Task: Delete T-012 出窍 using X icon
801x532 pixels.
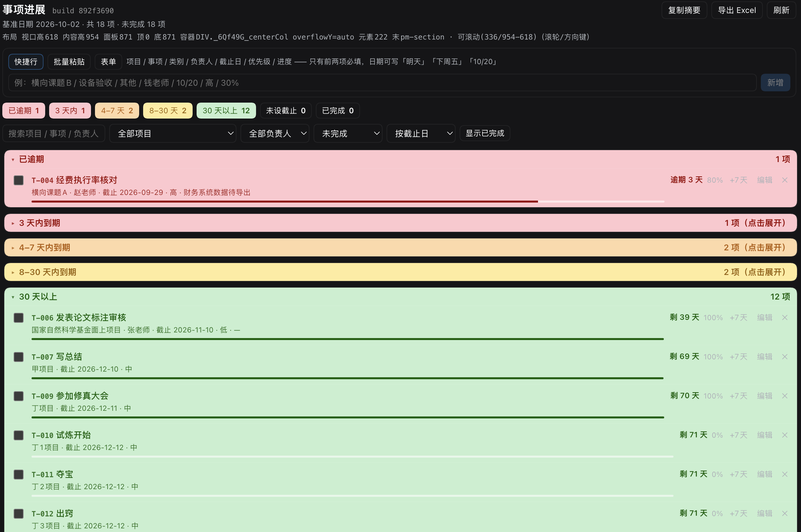Action: coord(785,513)
